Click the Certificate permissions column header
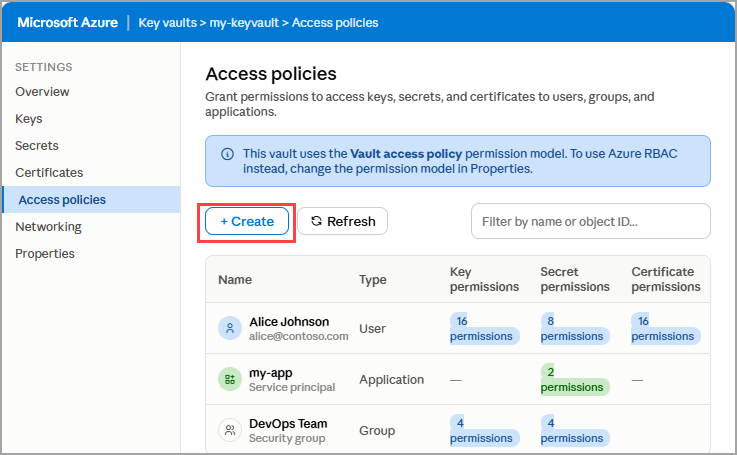 666,279
